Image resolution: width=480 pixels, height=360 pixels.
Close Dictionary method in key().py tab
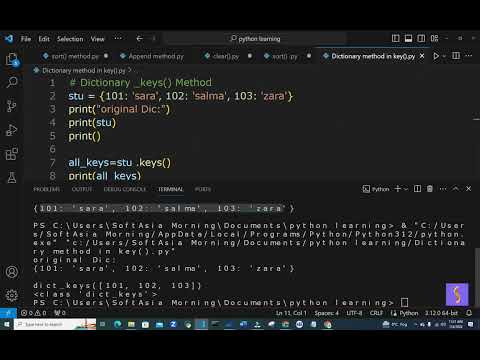(x=422, y=56)
